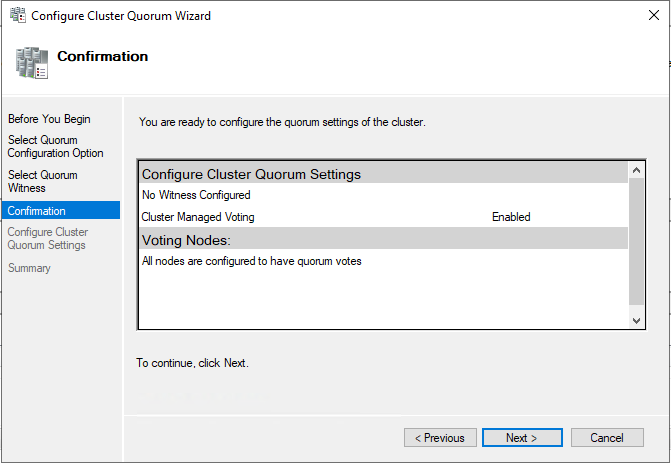Click the Cluster Managed Voting row

tap(383, 217)
